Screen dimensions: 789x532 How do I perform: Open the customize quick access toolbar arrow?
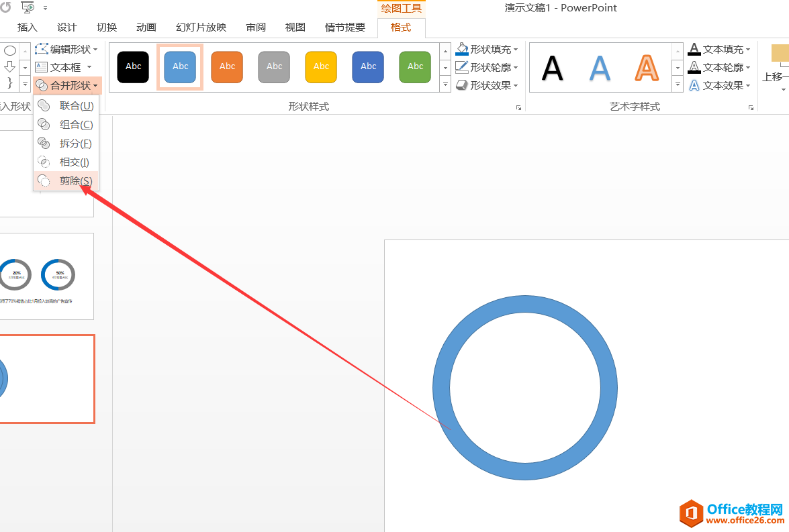(45, 8)
